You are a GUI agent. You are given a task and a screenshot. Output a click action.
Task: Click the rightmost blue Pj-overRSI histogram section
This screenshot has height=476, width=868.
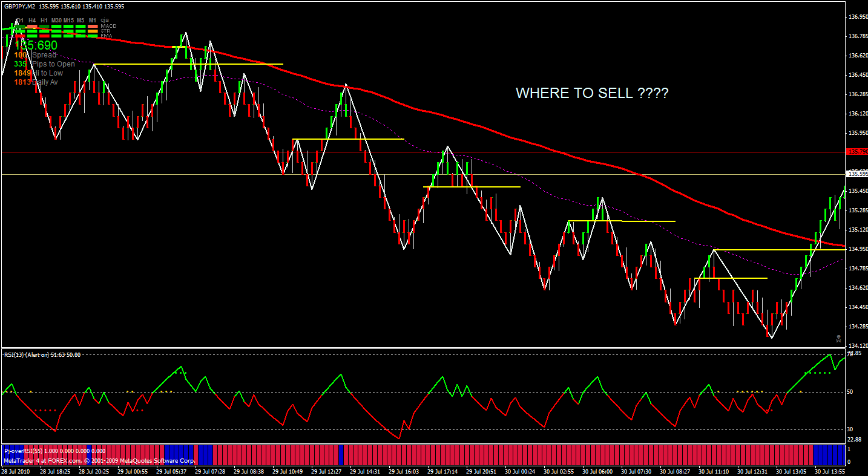(x=829, y=454)
